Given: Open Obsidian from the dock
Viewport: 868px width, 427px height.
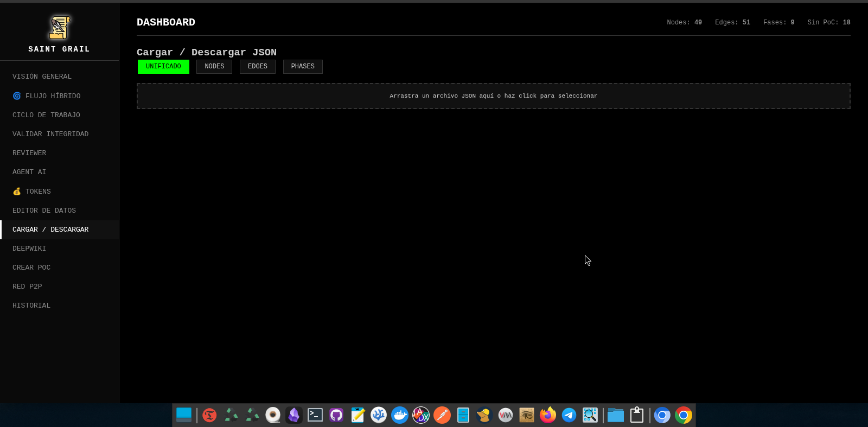Looking at the screenshot, I should (294, 415).
